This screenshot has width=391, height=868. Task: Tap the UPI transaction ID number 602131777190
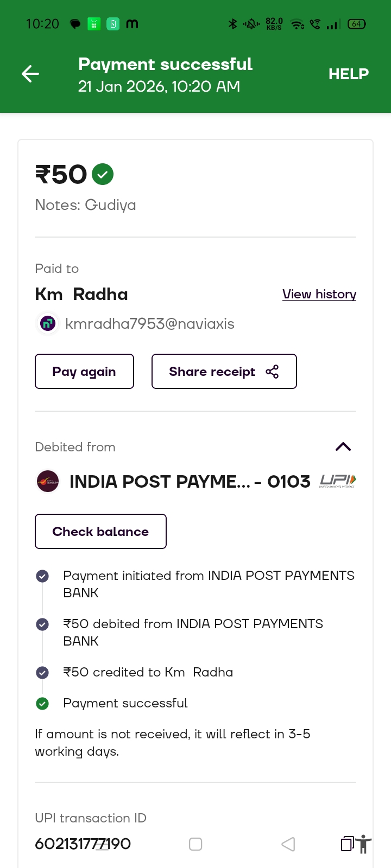tap(83, 844)
